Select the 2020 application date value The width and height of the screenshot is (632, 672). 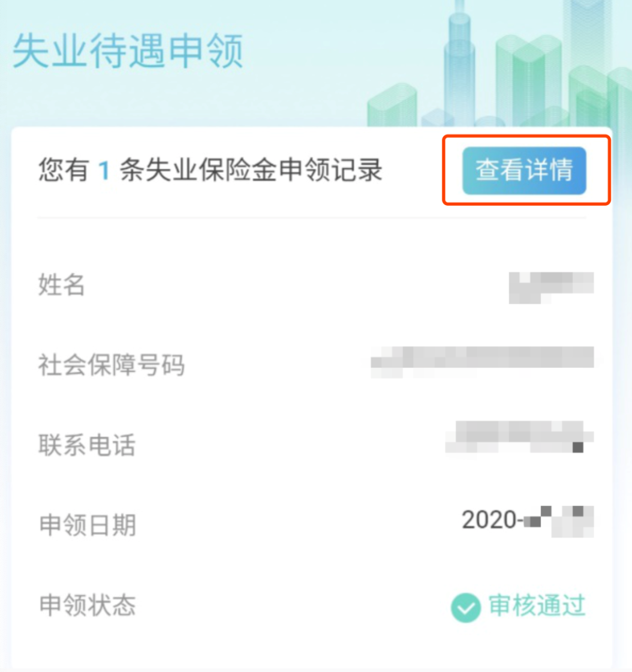coord(528,521)
